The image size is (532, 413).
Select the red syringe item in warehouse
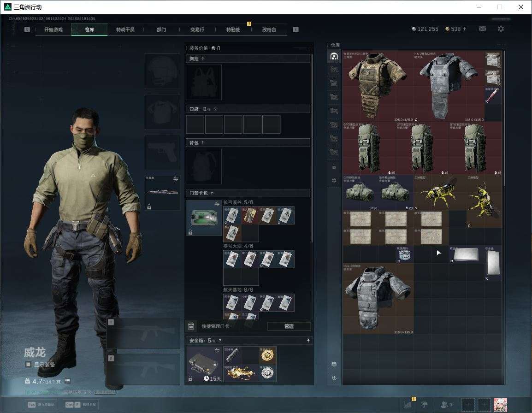point(493,95)
